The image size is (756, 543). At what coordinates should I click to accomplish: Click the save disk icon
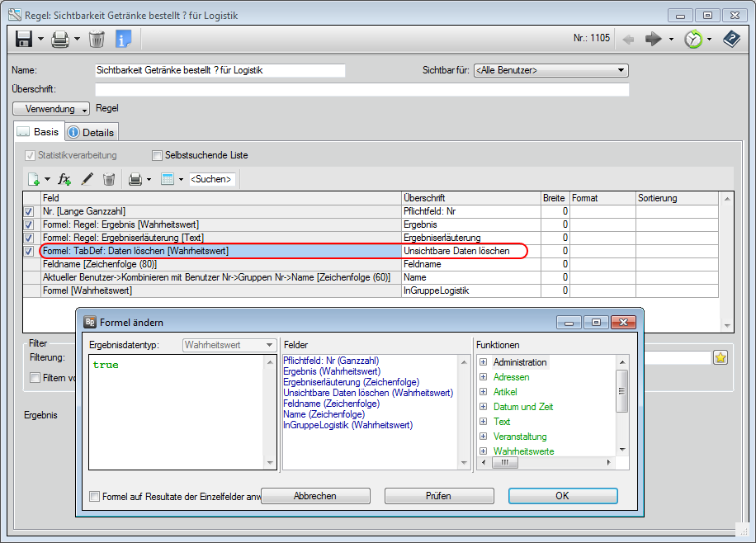click(x=24, y=39)
